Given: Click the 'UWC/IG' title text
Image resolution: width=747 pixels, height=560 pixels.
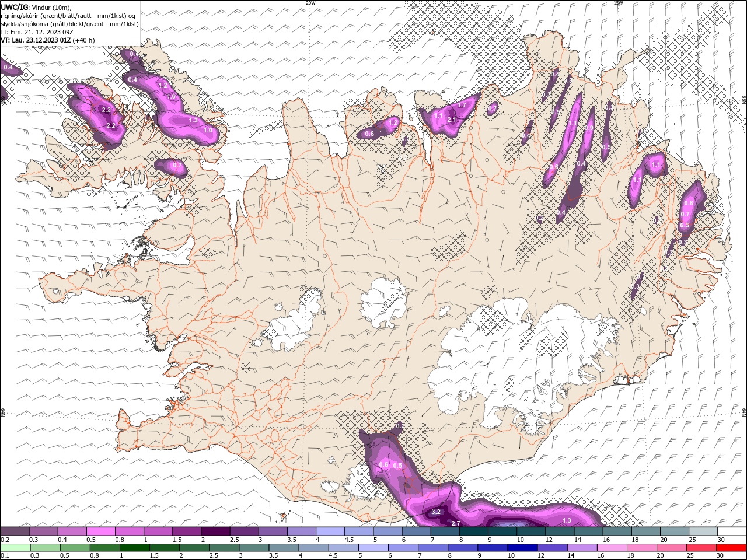Looking at the screenshot, I should point(14,7).
